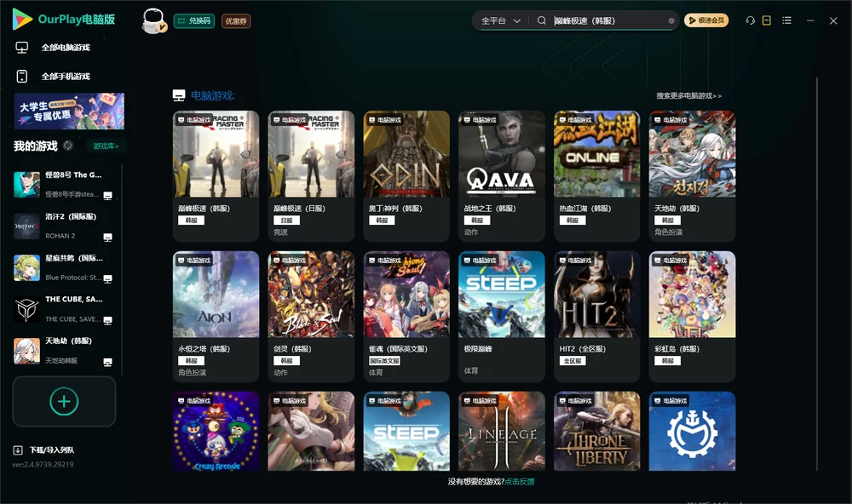This screenshot has height=504, width=852.
Task: Open the headset customer support icon
Action: click(750, 20)
